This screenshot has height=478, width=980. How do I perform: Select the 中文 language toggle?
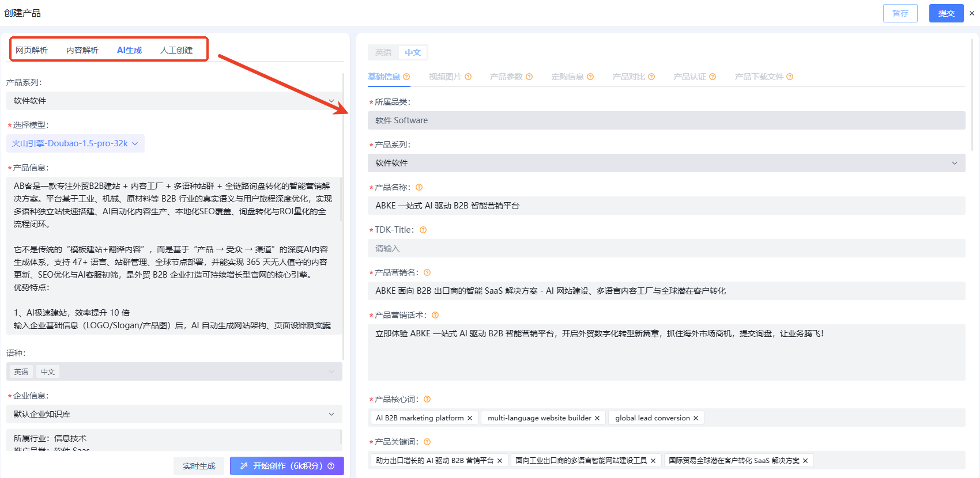[x=413, y=52]
